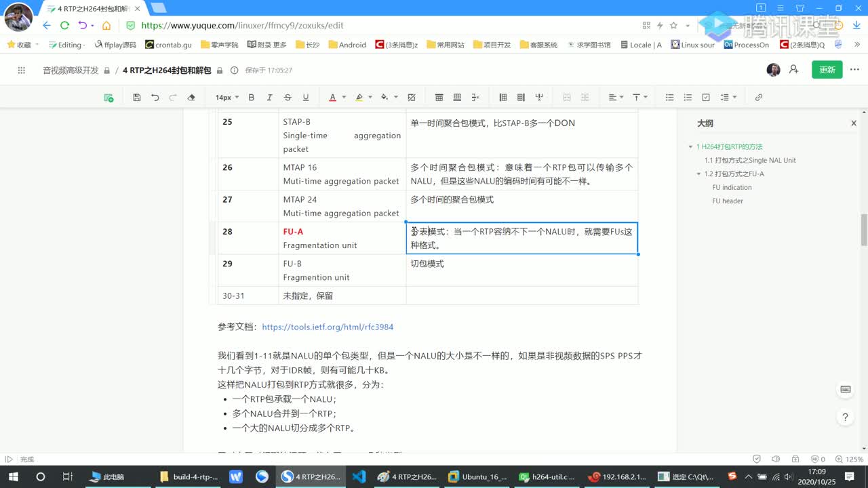Open the Ubuntu_16 taskbar window
Image resolution: width=868 pixels, height=488 pixels.
point(477,476)
